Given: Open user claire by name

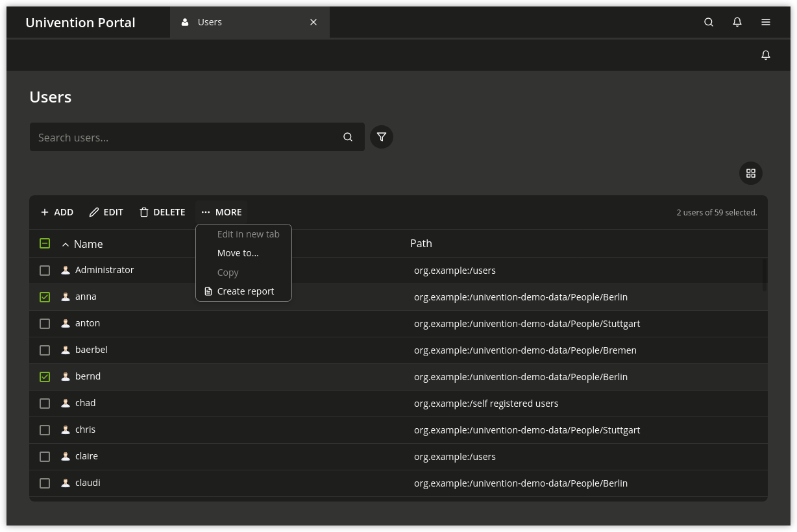Looking at the screenshot, I should (86, 456).
